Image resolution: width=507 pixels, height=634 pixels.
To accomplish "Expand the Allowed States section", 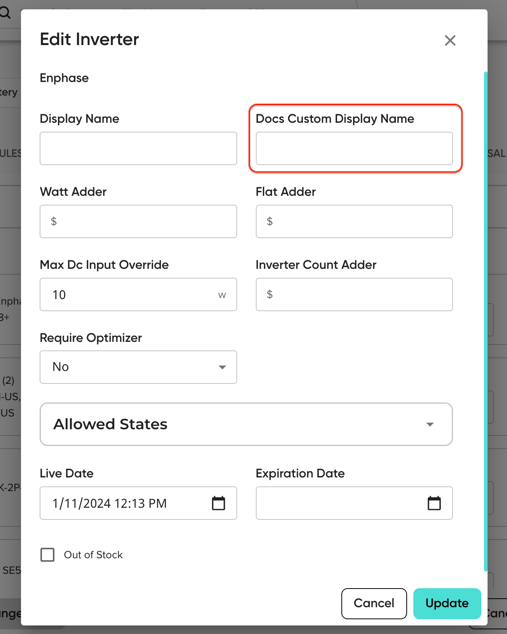I will (x=246, y=424).
